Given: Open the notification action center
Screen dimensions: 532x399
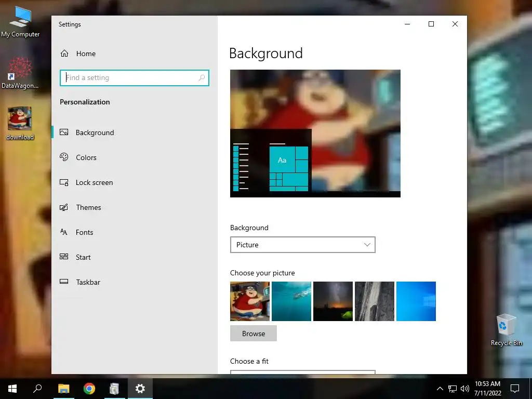Looking at the screenshot, I should pos(515,389).
